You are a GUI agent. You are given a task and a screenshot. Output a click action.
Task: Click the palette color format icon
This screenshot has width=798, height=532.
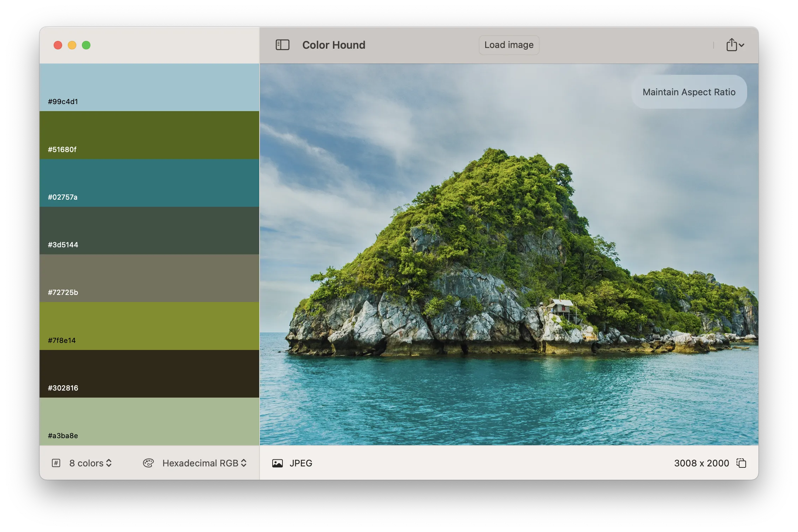point(148,463)
